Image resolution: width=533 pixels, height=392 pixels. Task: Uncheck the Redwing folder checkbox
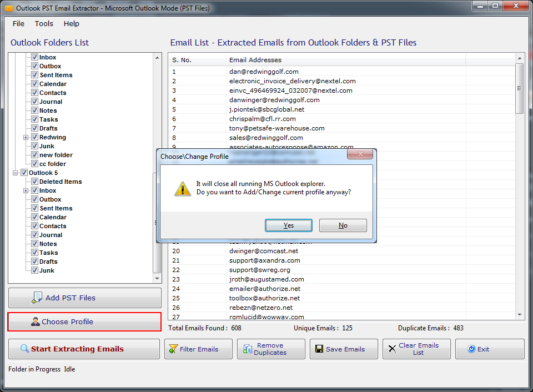pos(34,137)
